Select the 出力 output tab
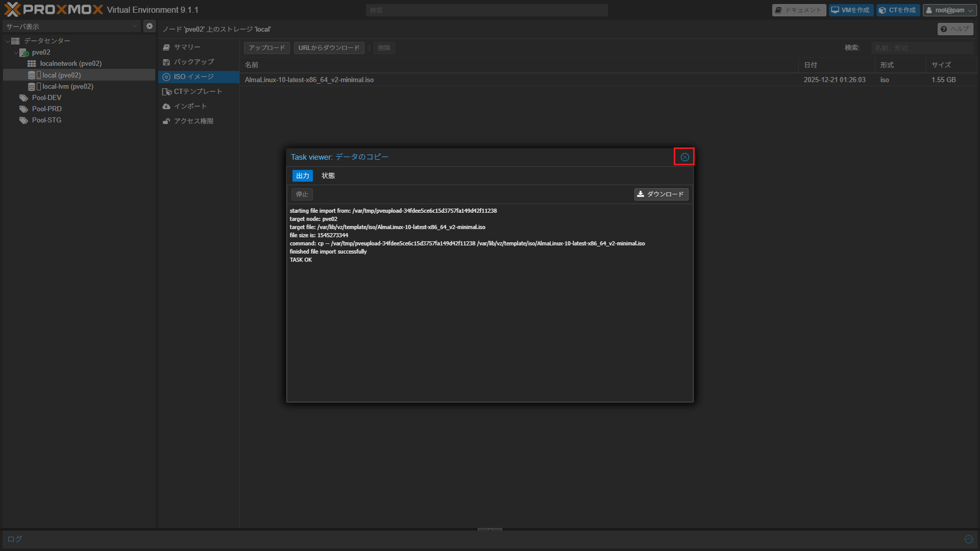Viewport: 980px width, 551px height. (x=302, y=176)
